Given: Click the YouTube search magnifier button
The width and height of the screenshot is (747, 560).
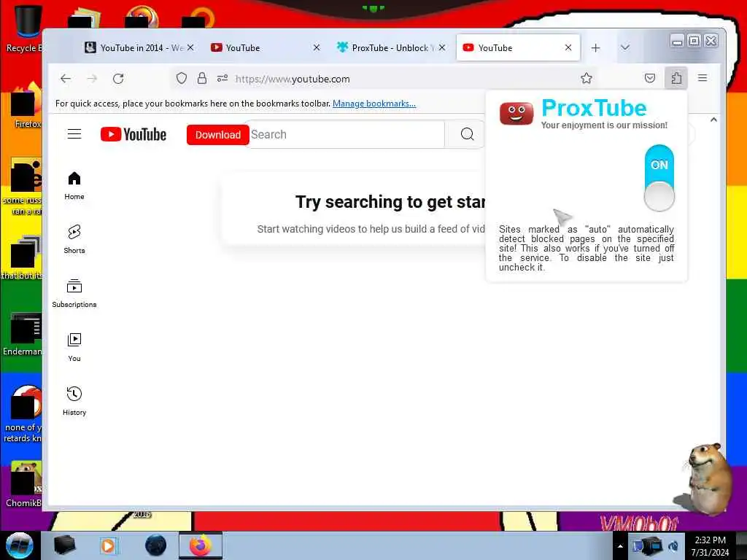Looking at the screenshot, I should [x=467, y=134].
